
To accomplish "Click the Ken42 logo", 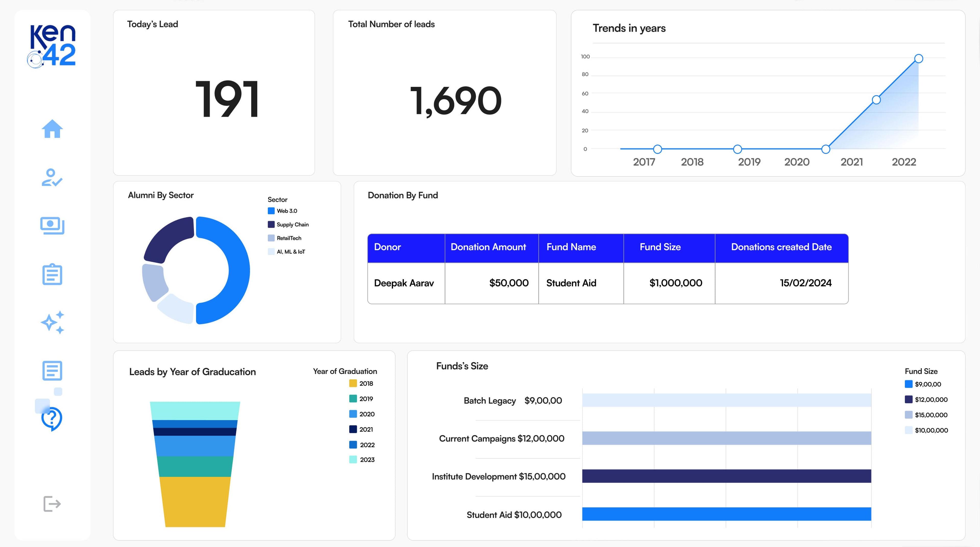I will 52,46.
